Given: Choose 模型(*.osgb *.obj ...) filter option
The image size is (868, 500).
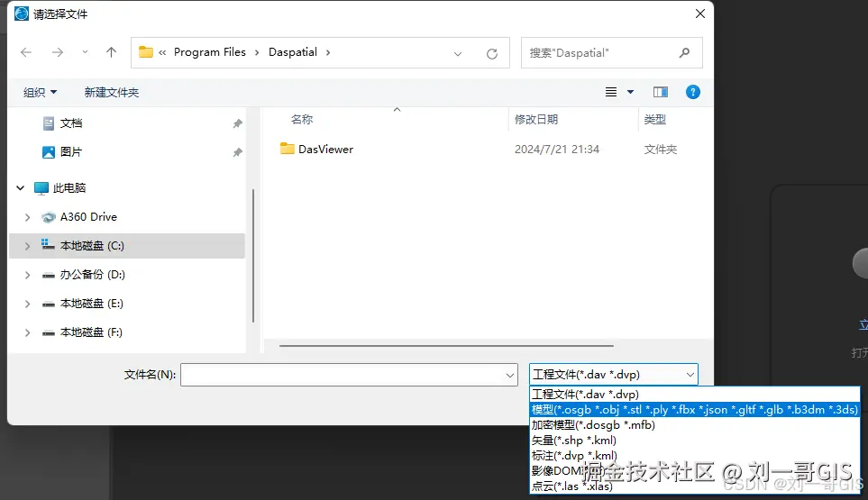Looking at the screenshot, I should (695, 410).
